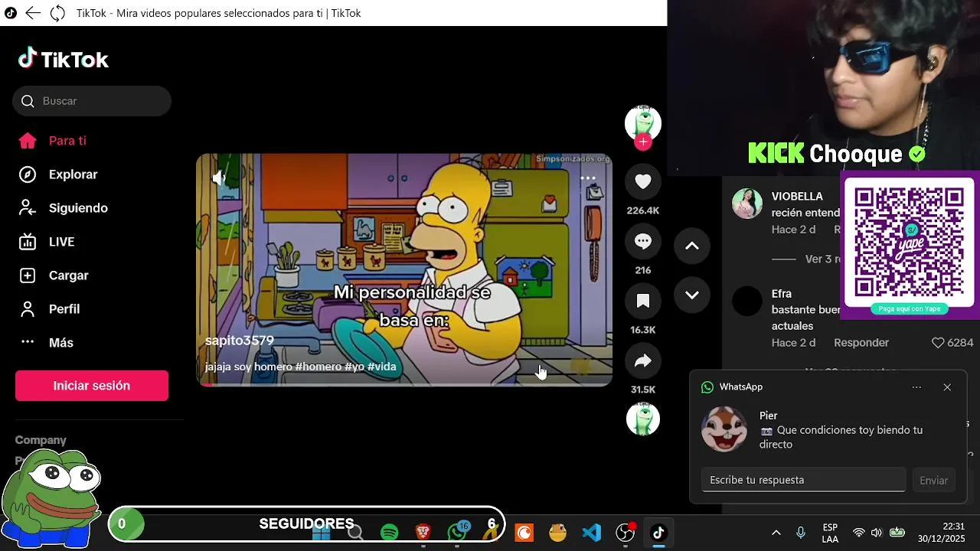Click Responder under Efra's comment
The image size is (980, 551).
pos(861,343)
